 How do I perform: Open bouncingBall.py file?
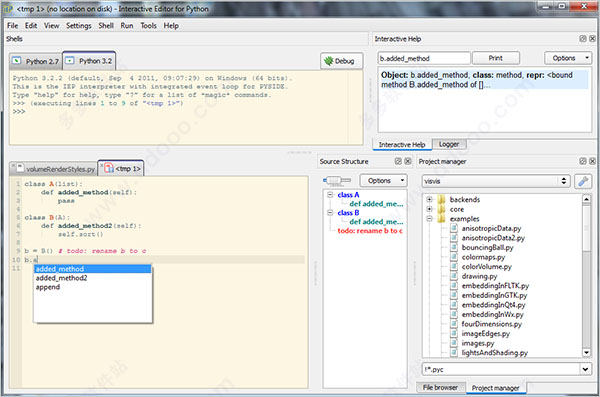(x=488, y=248)
